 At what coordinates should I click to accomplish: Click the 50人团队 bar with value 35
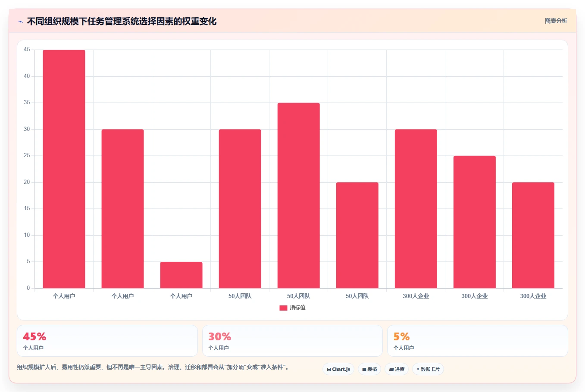(x=298, y=196)
